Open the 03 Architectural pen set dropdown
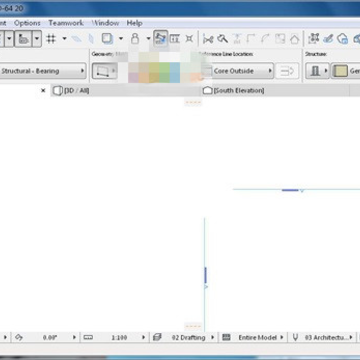360x360 pixels. click(329, 337)
